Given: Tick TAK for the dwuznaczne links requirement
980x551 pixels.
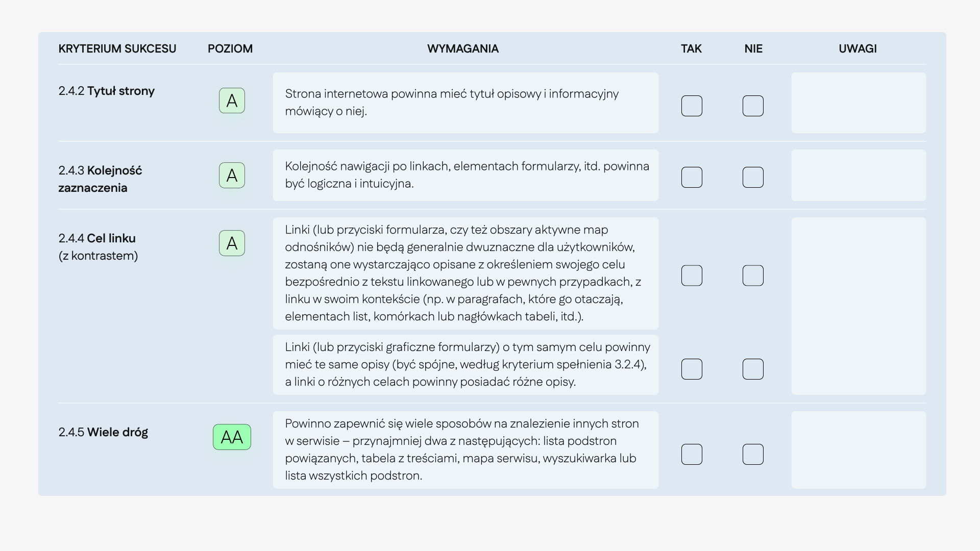Looking at the screenshot, I should [x=692, y=275].
